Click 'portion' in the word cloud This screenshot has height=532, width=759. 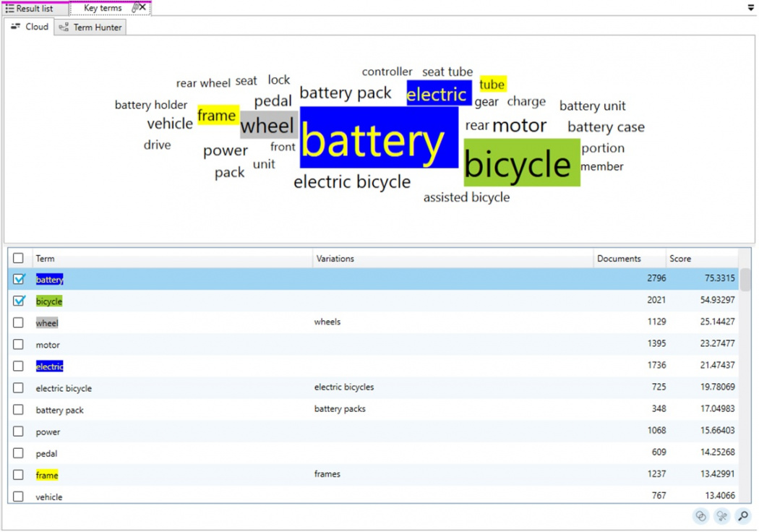[x=603, y=148]
